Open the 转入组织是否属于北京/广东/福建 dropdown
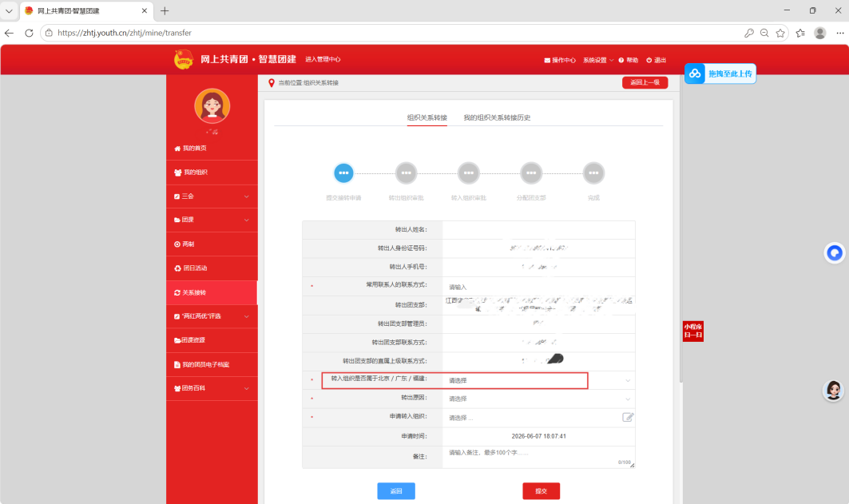This screenshot has height=504, width=849. coord(539,380)
